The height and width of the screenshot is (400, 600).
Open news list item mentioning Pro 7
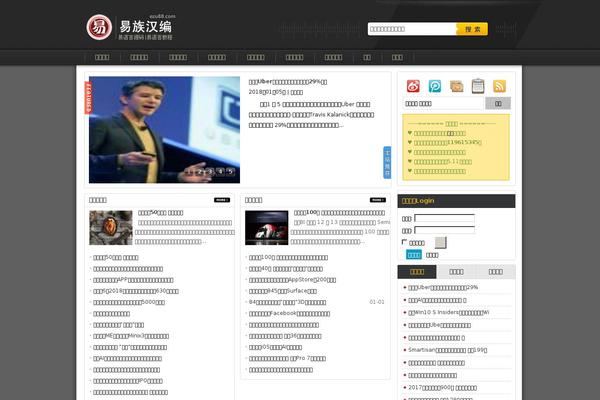tap(287, 359)
